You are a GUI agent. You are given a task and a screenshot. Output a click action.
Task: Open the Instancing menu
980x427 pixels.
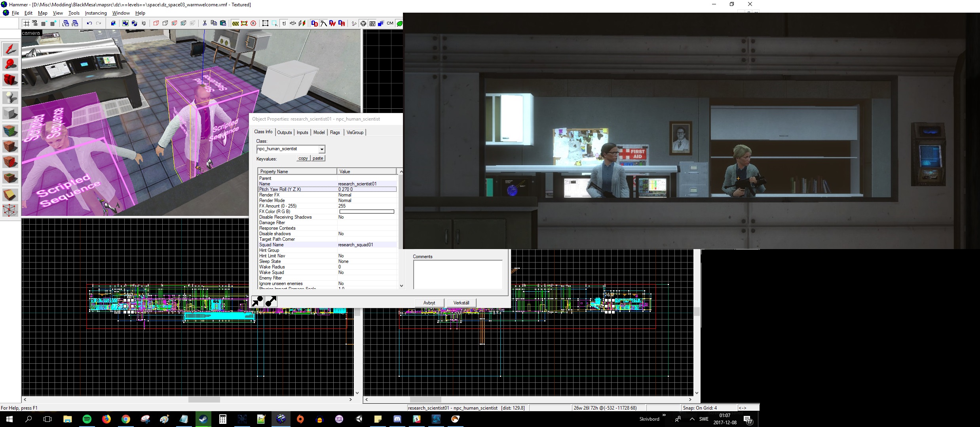click(x=96, y=13)
